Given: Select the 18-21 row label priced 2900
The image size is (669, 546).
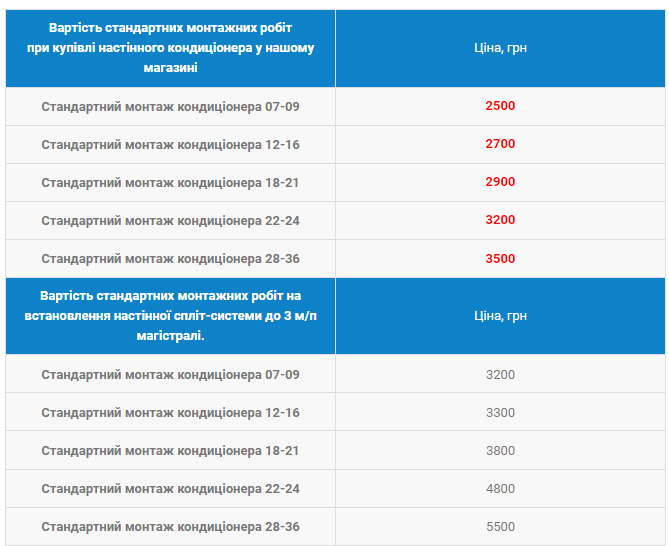Looking at the screenshot, I should click(171, 182).
